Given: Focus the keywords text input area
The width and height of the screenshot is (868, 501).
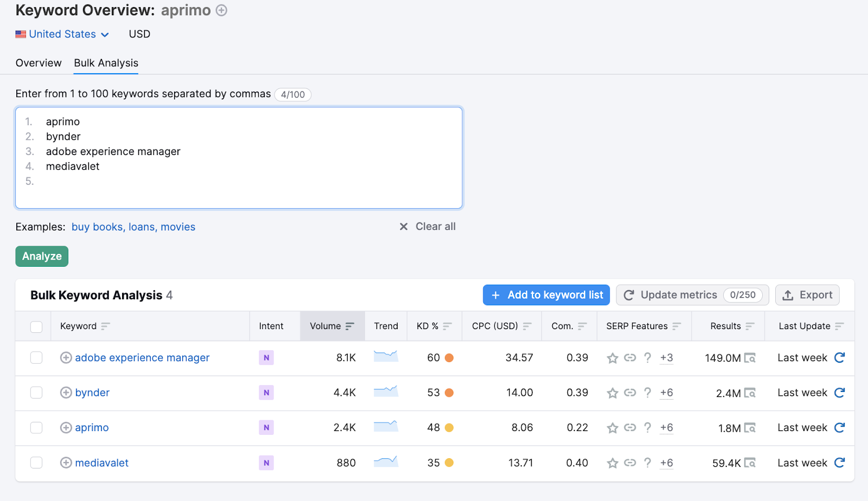Looking at the screenshot, I should pyautogui.click(x=239, y=158).
